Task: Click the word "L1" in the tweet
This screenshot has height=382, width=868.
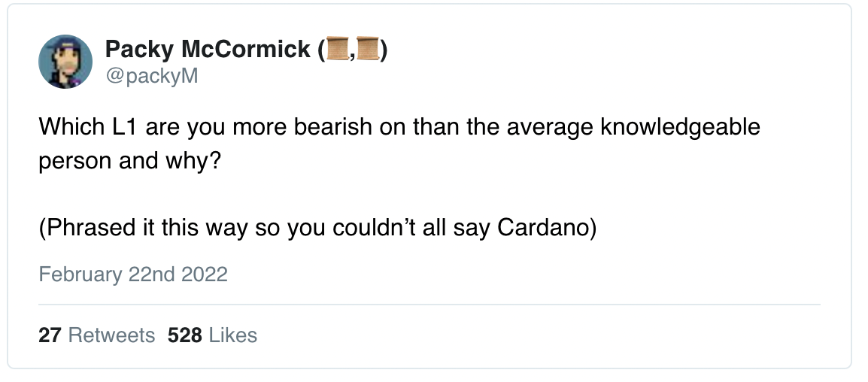Action: click(120, 126)
